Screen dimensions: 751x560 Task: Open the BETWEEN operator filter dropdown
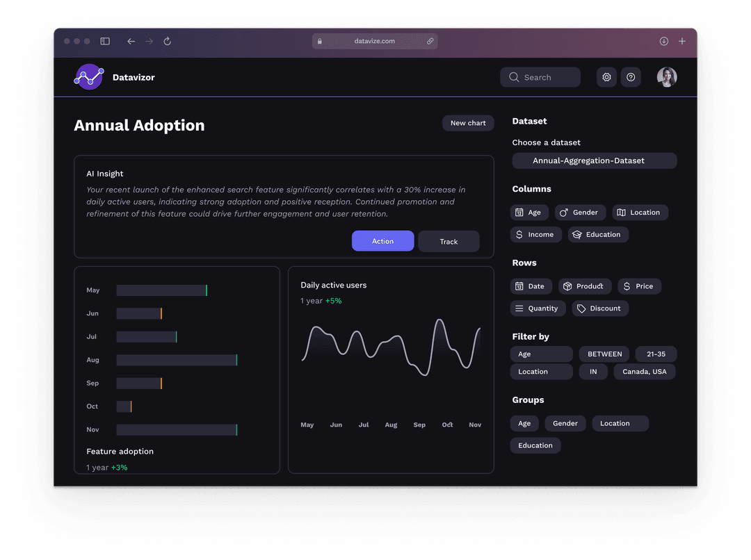[x=604, y=354]
